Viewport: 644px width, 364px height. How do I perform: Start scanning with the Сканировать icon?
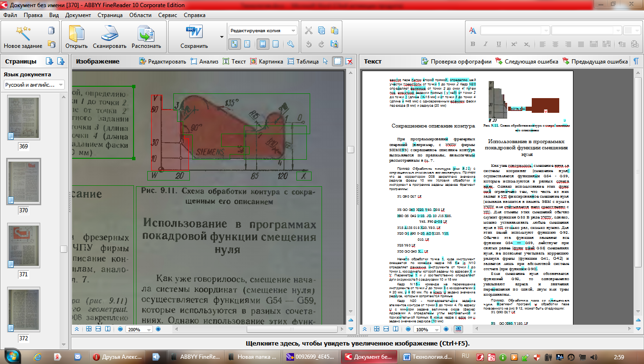click(x=109, y=37)
